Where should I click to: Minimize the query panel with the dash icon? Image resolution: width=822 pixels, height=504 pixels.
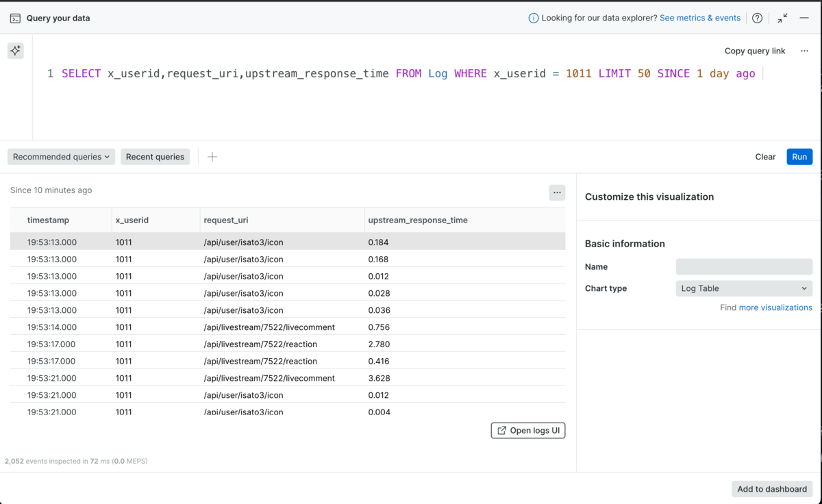[x=804, y=18]
